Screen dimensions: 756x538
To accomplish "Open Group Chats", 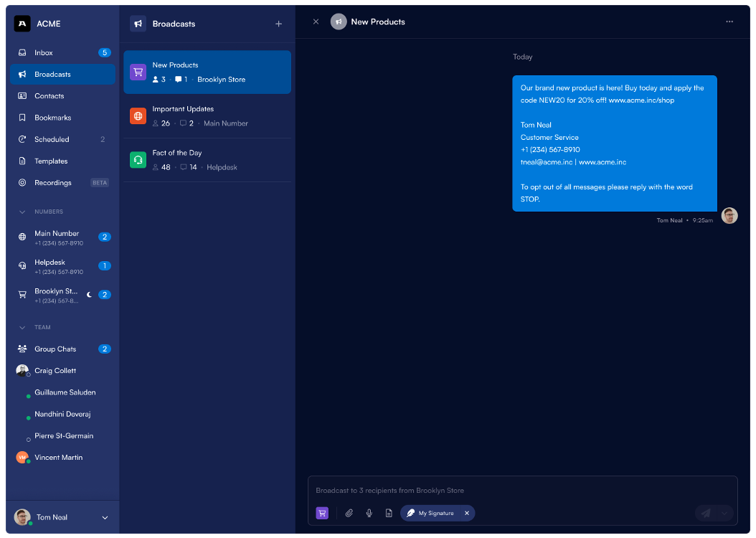I will pos(62,349).
